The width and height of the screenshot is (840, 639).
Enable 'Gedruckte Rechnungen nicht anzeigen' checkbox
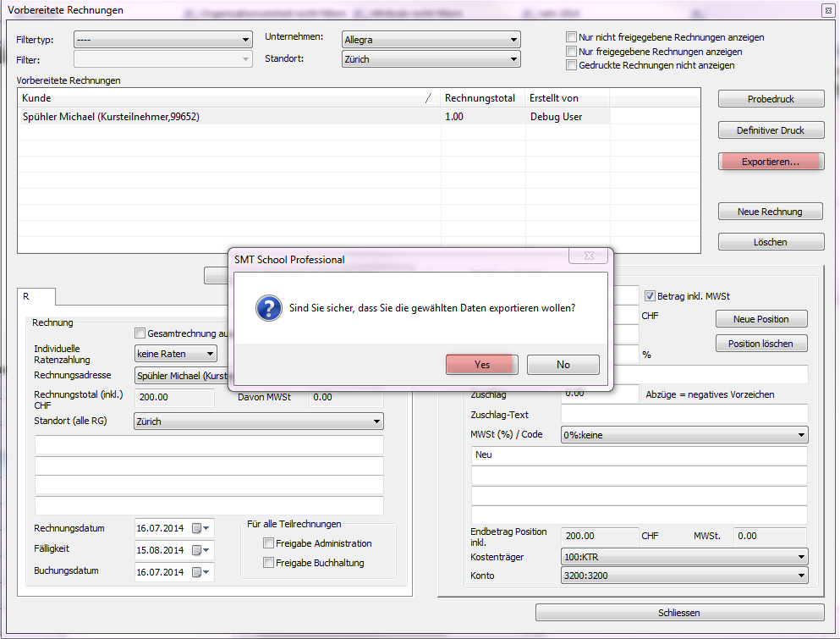[x=572, y=65]
